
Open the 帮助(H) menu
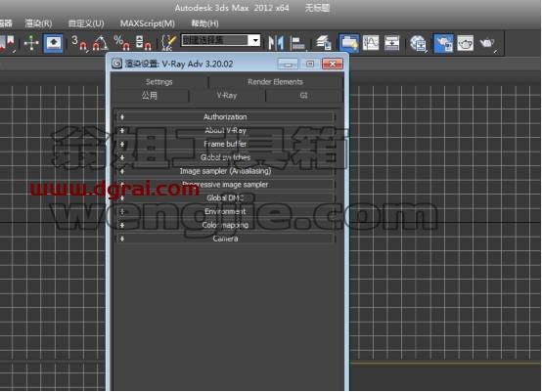coord(204,23)
